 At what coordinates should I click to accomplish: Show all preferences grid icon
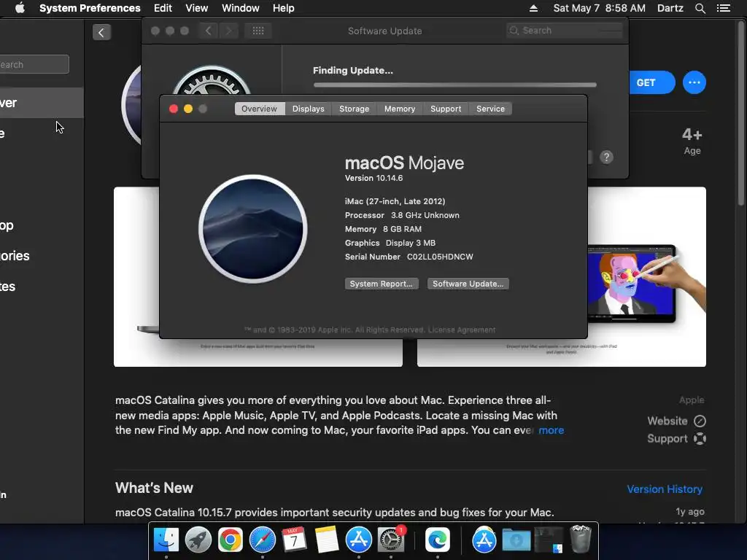tap(258, 31)
